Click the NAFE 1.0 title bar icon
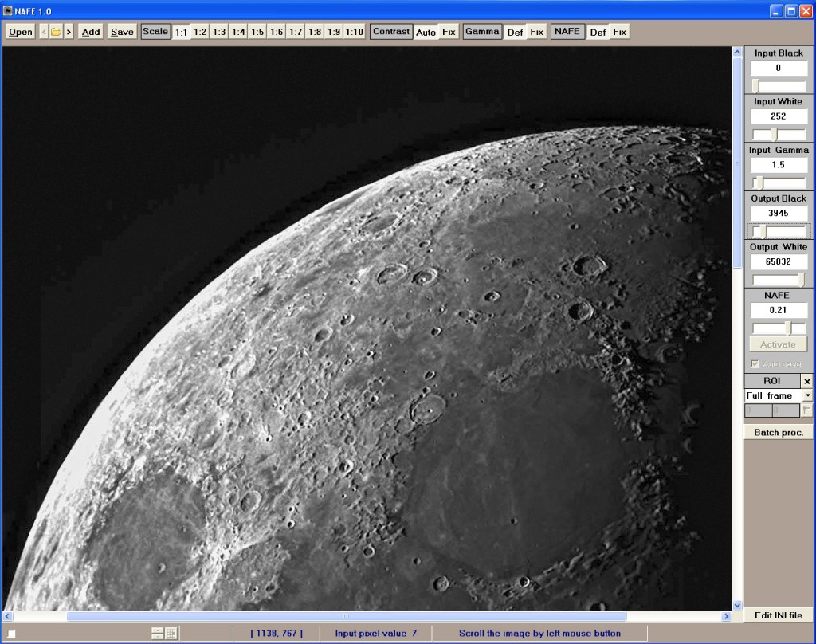The width and height of the screenshot is (816, 644). point(7,11)
